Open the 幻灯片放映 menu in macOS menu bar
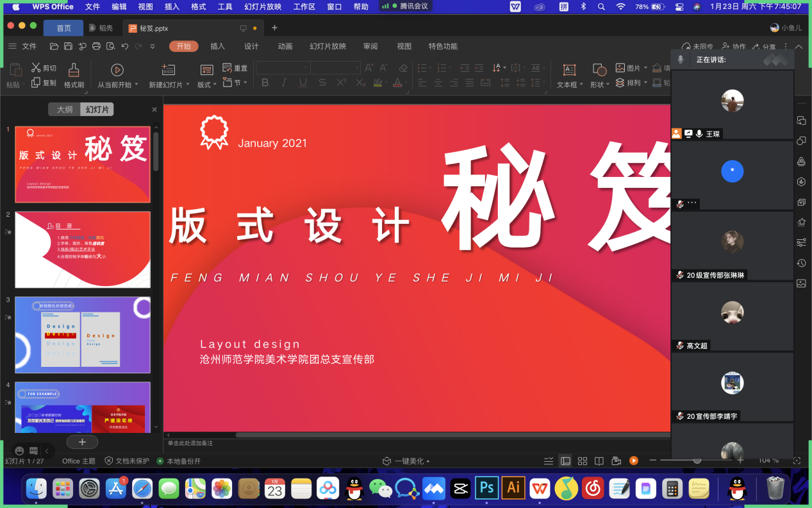 (263, 6)
